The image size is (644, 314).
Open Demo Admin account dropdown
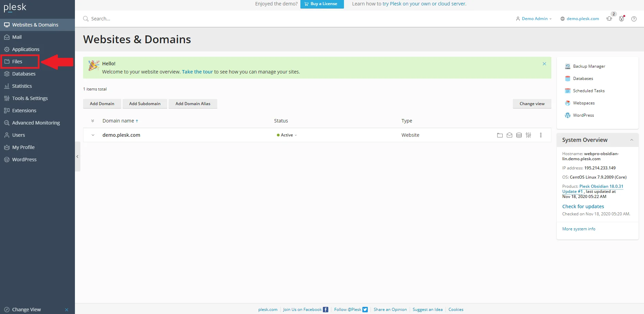pos(534,19)
